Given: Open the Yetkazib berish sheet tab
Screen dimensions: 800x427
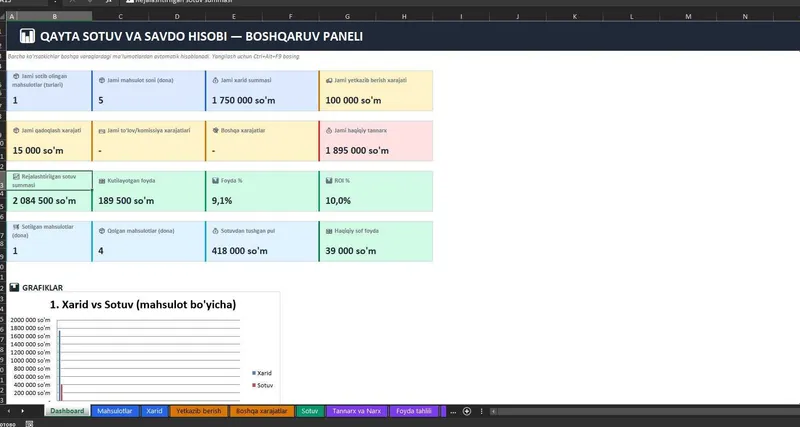Looking at the screenshot, I should click(x=199, y=411).
